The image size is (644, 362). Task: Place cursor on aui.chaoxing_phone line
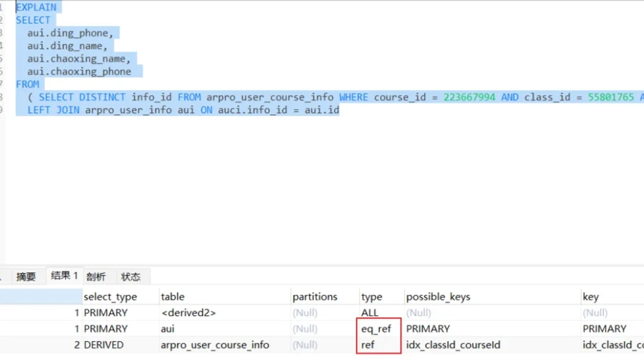click(79, 72)
